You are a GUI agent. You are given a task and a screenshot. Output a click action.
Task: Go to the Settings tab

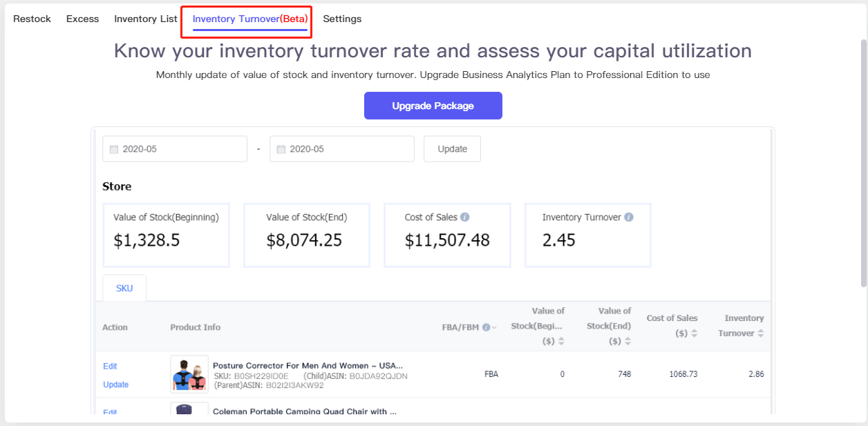tap(342, 19)
